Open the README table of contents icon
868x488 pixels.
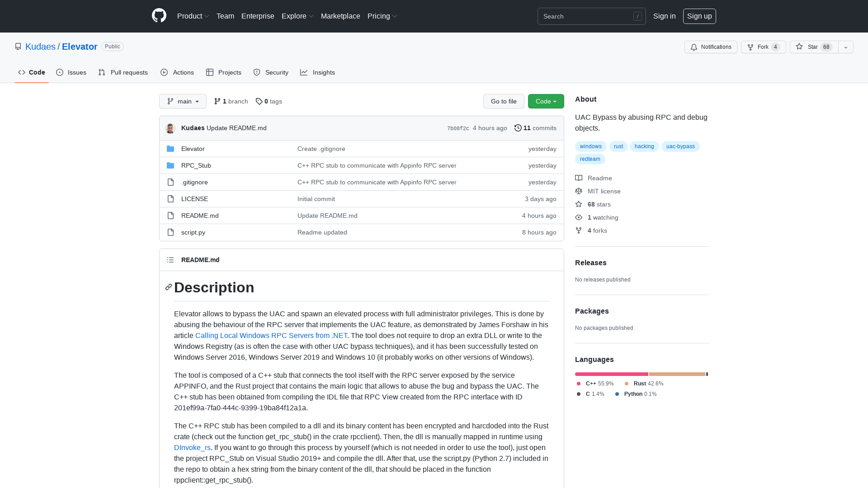coord(170,260)
